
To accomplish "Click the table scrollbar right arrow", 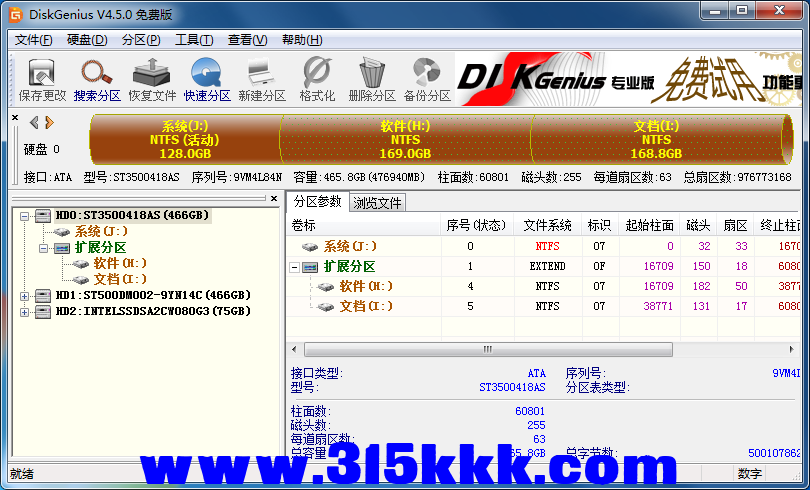I will point(791,350).
